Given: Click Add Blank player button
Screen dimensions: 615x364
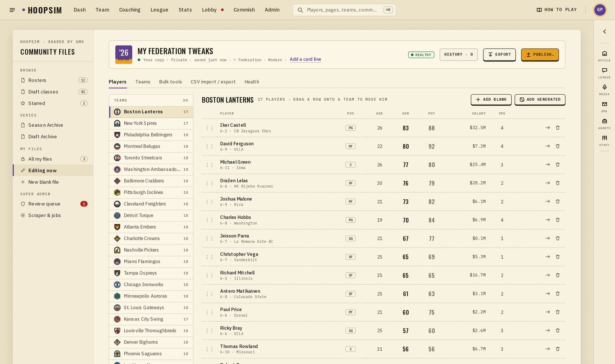Looking at the screenshot, I should coord(491,99).
